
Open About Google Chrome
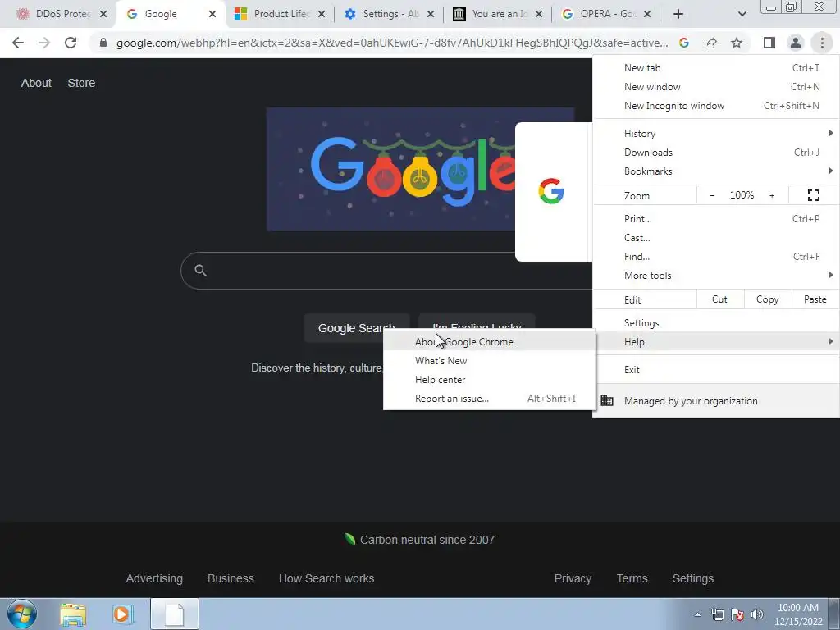pos(489,342)
